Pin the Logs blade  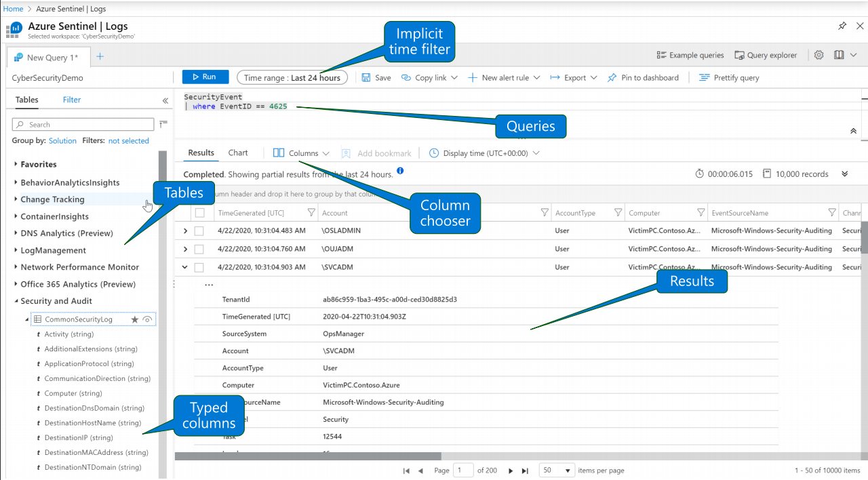tap(842, 26)
